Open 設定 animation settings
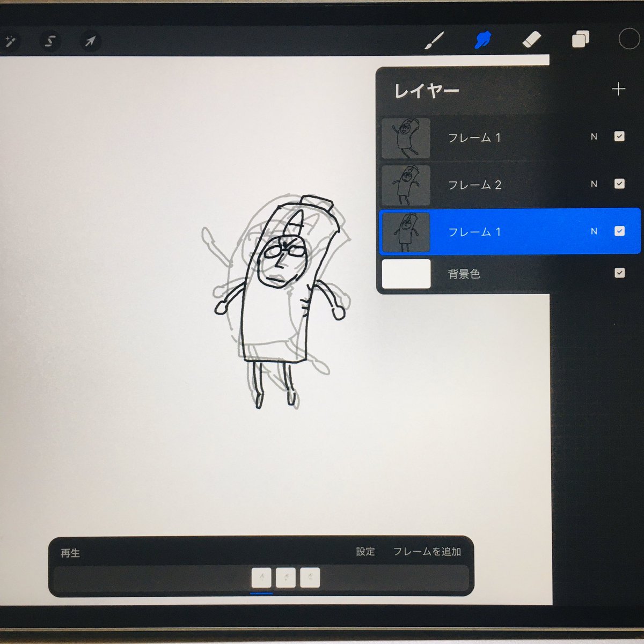The width and height of the screenshot is (644, 644). coord(365,552)
